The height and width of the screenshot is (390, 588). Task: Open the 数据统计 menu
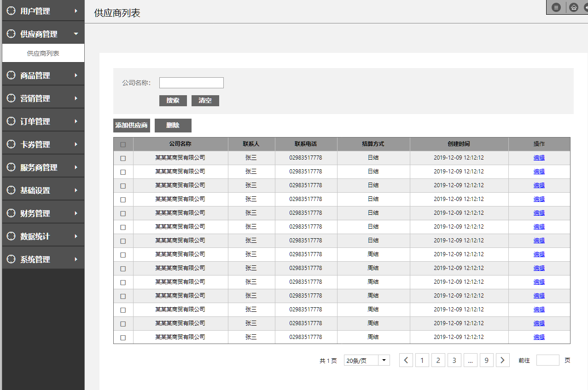(x=35, y=236)
